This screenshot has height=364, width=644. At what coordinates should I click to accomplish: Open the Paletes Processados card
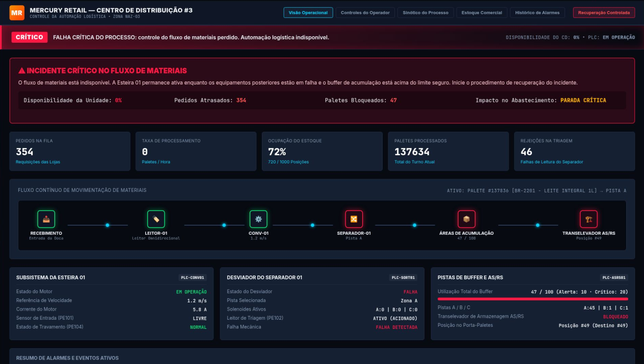[x=448, y=151]
